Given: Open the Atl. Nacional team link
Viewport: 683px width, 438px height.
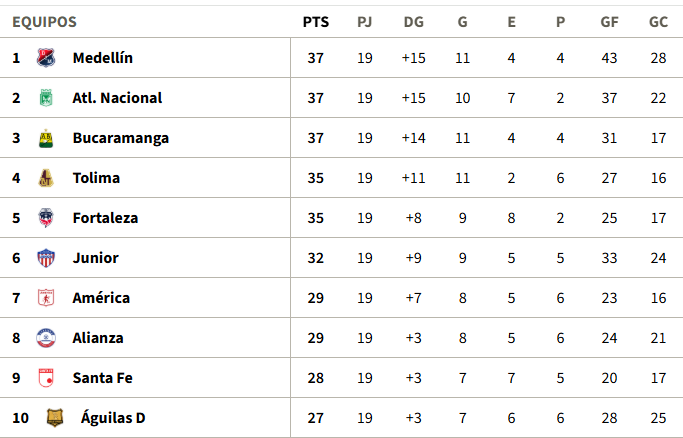Looking at the screenshot, I should tap(117, 98).
